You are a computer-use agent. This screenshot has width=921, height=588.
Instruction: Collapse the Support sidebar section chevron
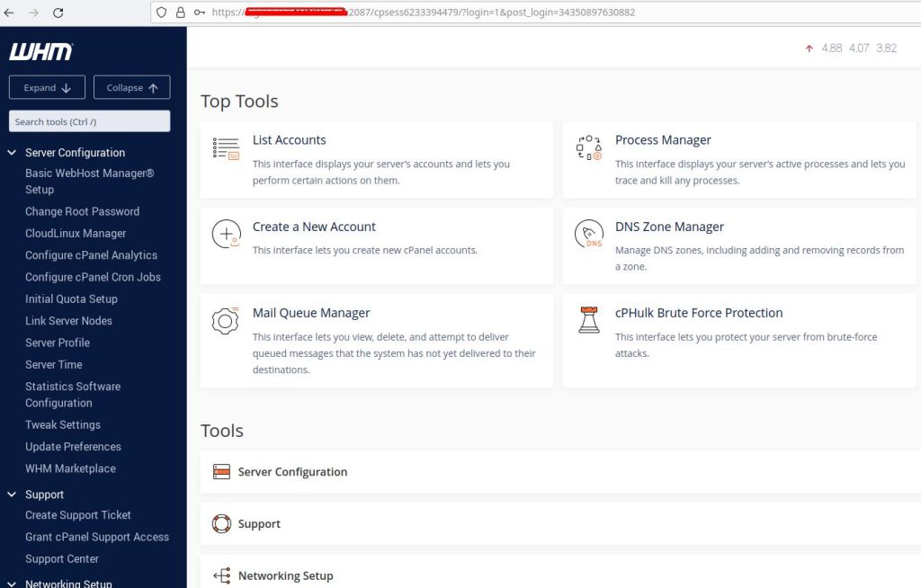tap(13, 494)
